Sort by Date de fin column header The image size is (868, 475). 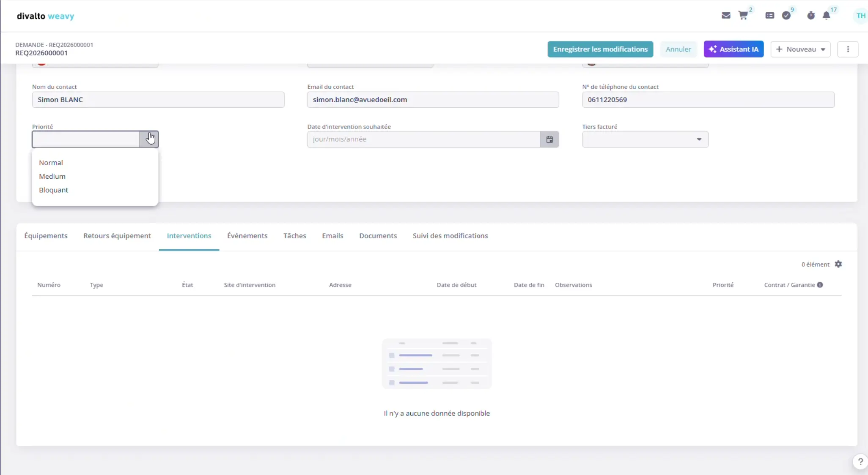tap(529, 285)
